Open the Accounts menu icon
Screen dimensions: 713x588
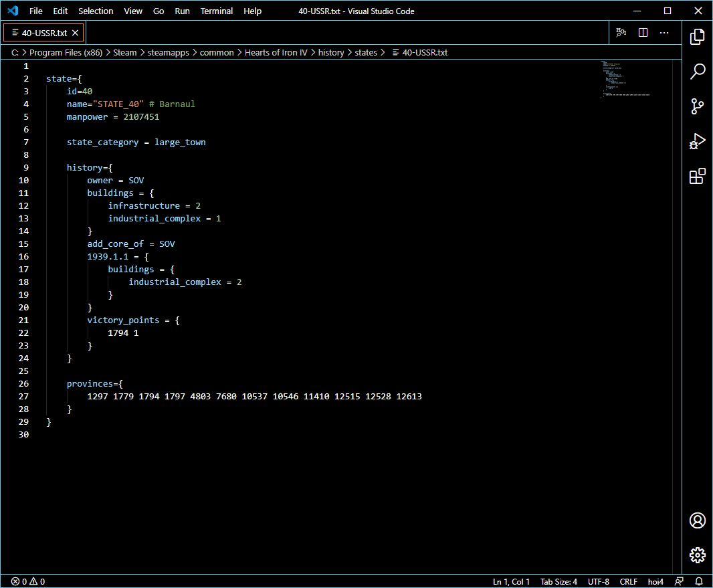(697, 520)
